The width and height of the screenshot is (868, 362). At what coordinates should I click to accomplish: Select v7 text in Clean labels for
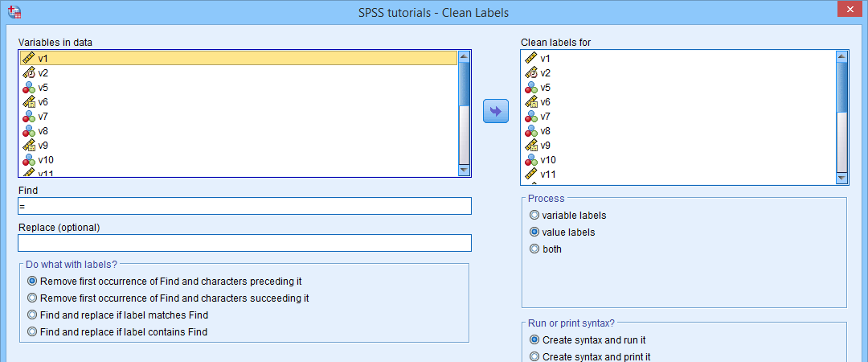[545, 117]
